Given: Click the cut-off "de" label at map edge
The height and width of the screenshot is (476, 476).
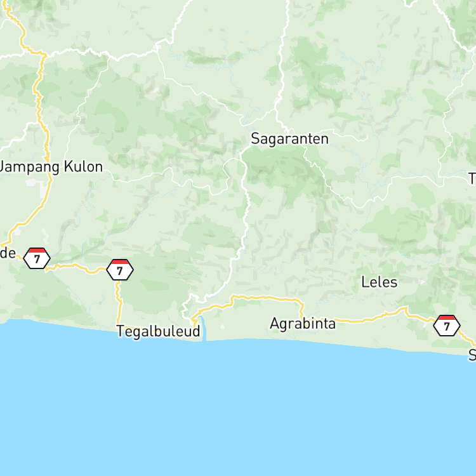Looking at the screenshot, I should [x=8, y=253].
